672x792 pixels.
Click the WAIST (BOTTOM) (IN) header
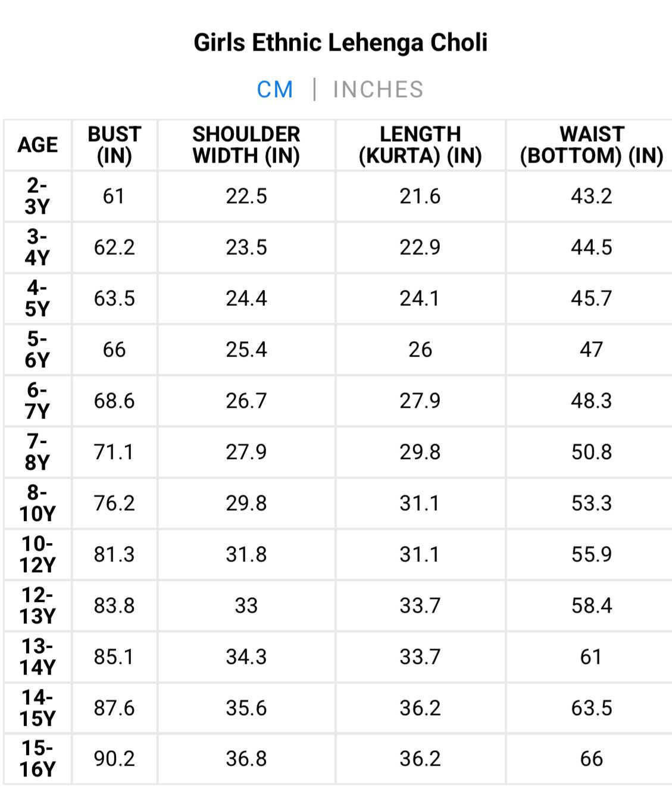(591, 145)
